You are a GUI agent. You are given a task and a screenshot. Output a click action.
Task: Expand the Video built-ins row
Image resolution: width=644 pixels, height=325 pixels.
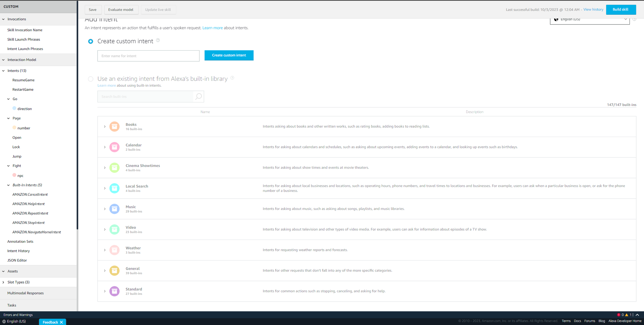(105, 229)
